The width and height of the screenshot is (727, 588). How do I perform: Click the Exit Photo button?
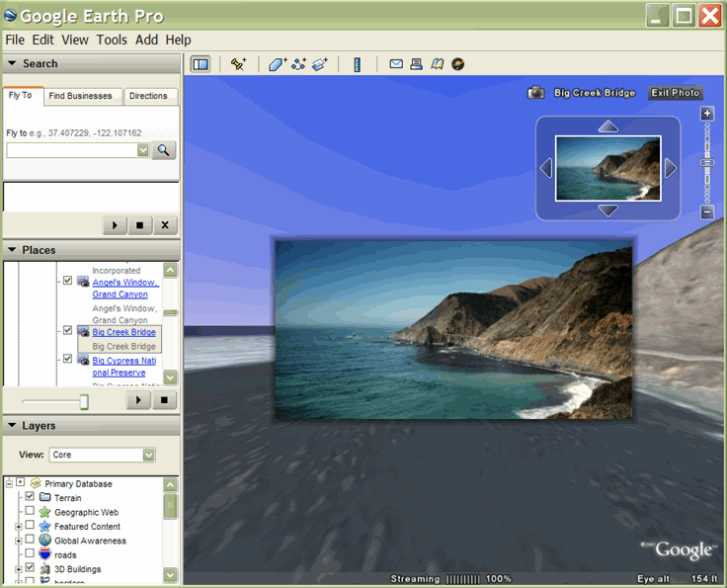tap(676, 93)
